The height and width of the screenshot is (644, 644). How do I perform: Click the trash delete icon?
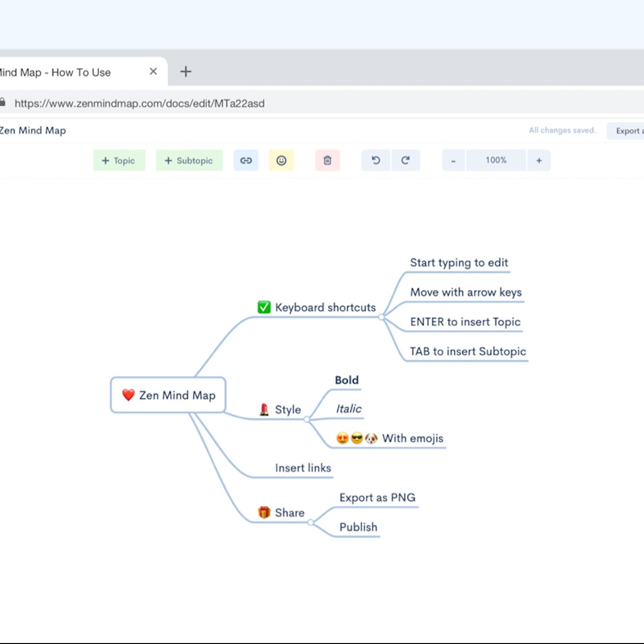[x=328, y=160]
